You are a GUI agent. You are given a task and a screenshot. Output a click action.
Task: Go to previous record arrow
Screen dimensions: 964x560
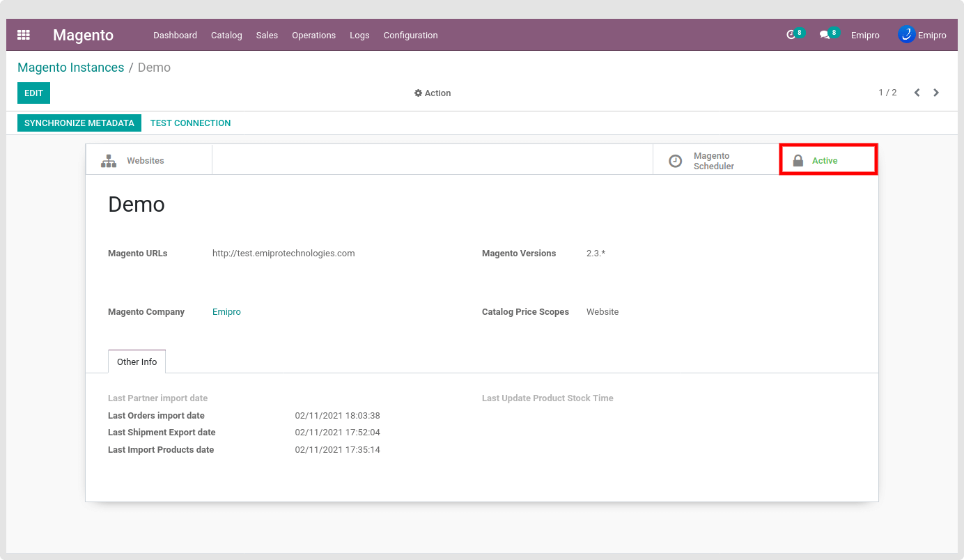pos(917,93)
